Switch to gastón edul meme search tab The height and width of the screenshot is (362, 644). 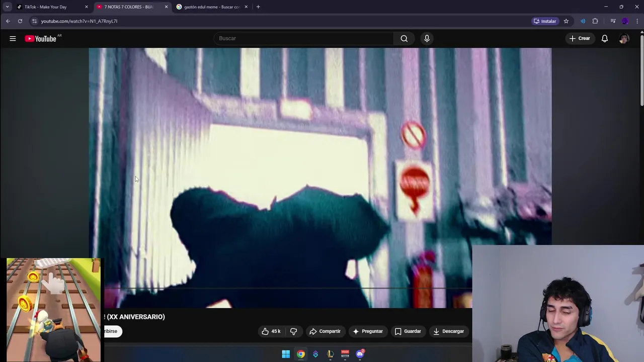(213, 7)
